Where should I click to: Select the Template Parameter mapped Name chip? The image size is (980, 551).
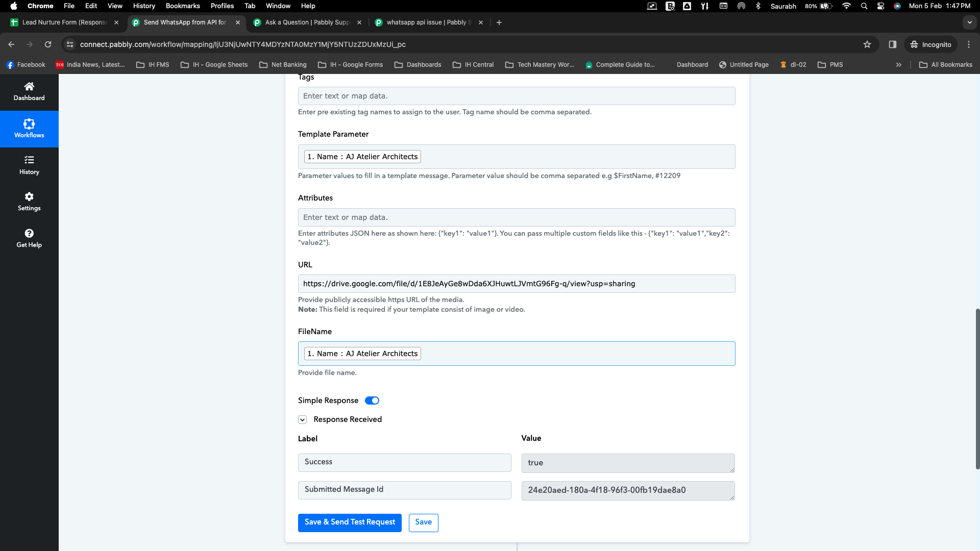pyautogui.click(x=362, y=157)
